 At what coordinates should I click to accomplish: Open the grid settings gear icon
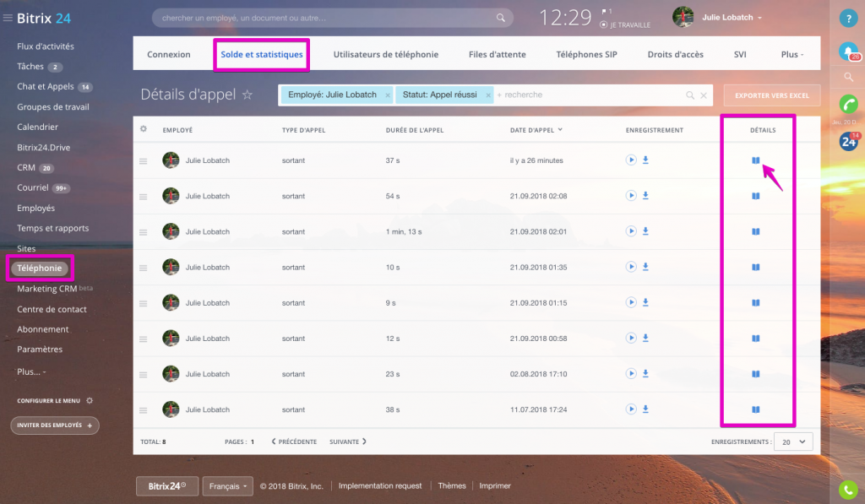click(144, 129)
